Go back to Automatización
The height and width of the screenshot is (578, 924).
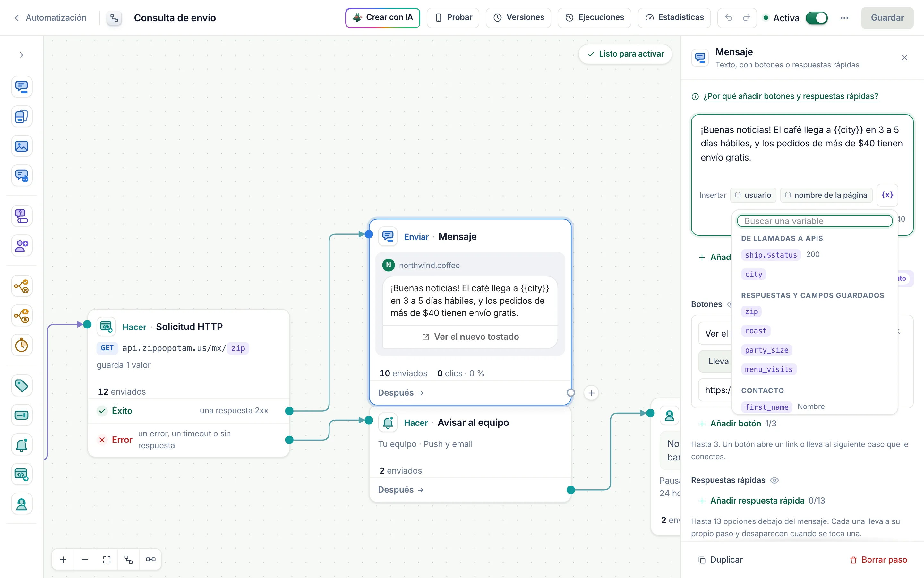click(x=50, y=18)
